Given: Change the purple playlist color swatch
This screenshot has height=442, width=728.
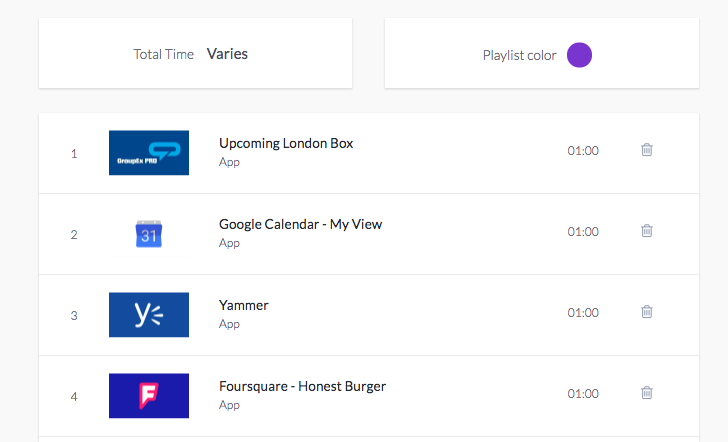Looking at the screenshot, I should [579, 55].
